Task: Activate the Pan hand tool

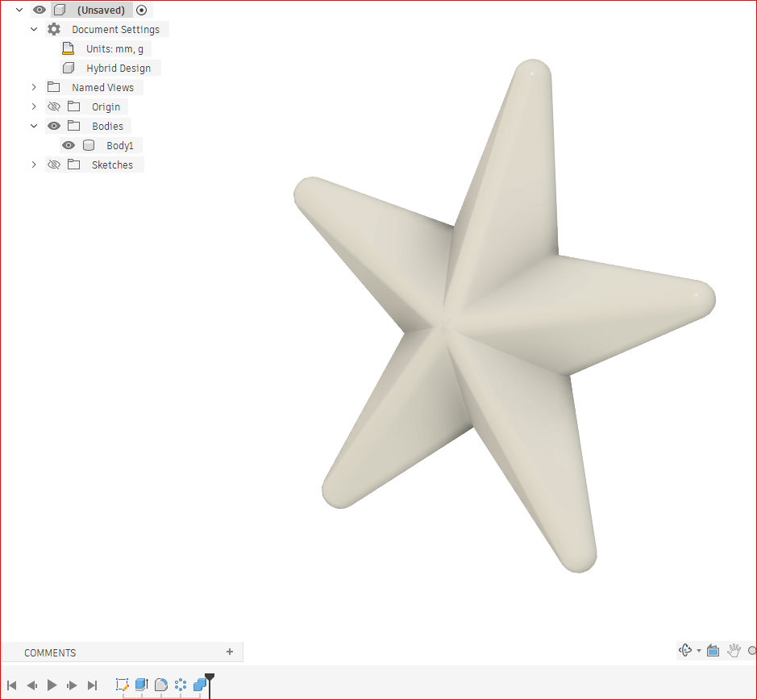Action: [734, 651]
